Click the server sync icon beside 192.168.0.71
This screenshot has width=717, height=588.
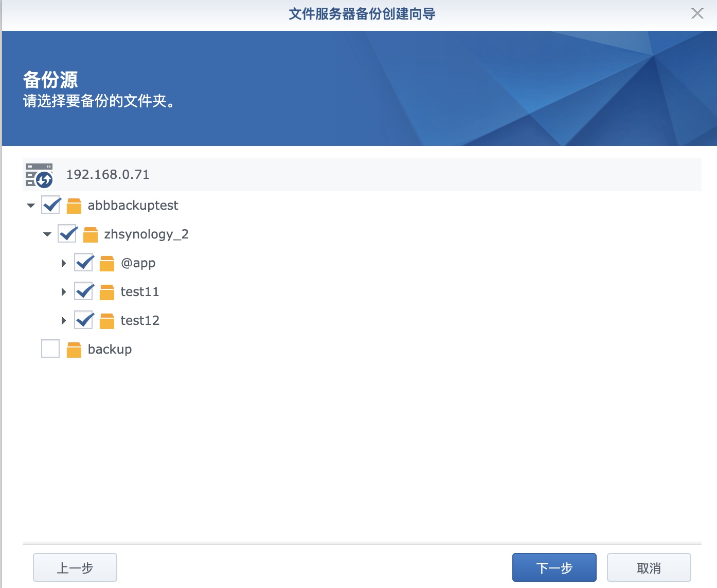(40, 175)
